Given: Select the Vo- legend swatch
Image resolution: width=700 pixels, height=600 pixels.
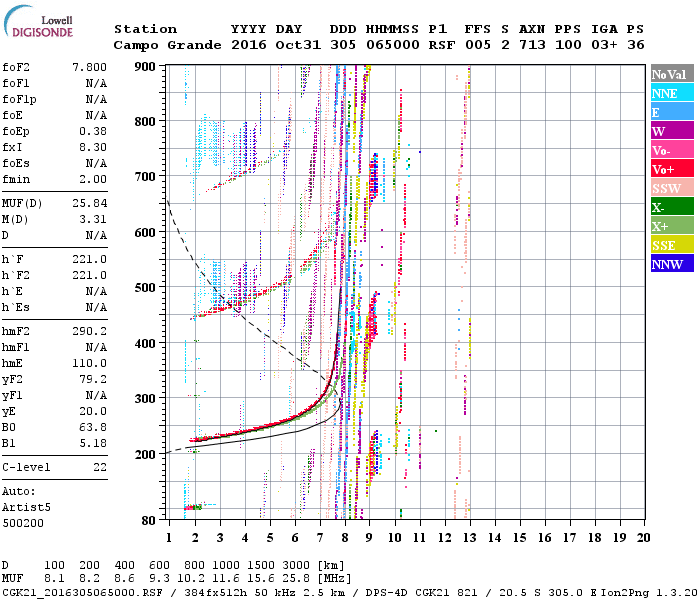Looking at the screenshot, I should click(672, 150).
